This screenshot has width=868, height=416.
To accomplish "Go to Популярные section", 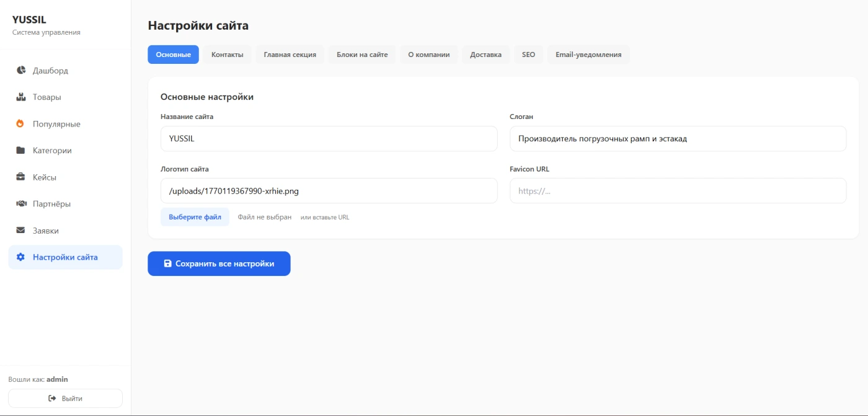I will point(65,123).
